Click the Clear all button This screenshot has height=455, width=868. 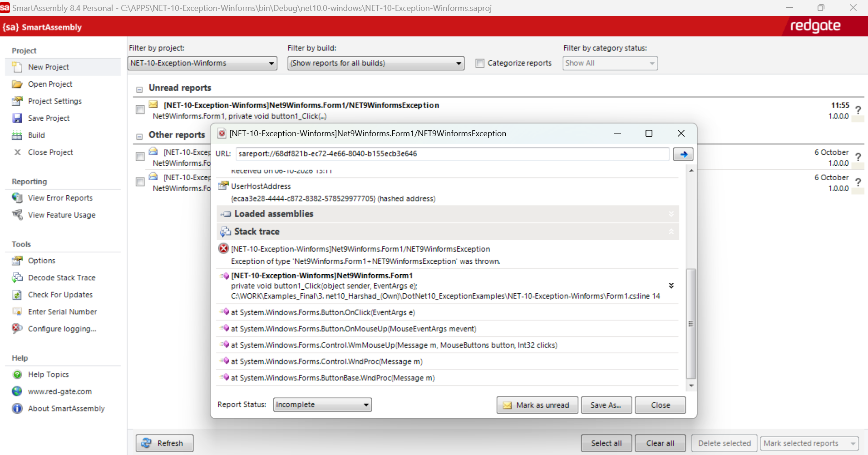click(660, 443)
